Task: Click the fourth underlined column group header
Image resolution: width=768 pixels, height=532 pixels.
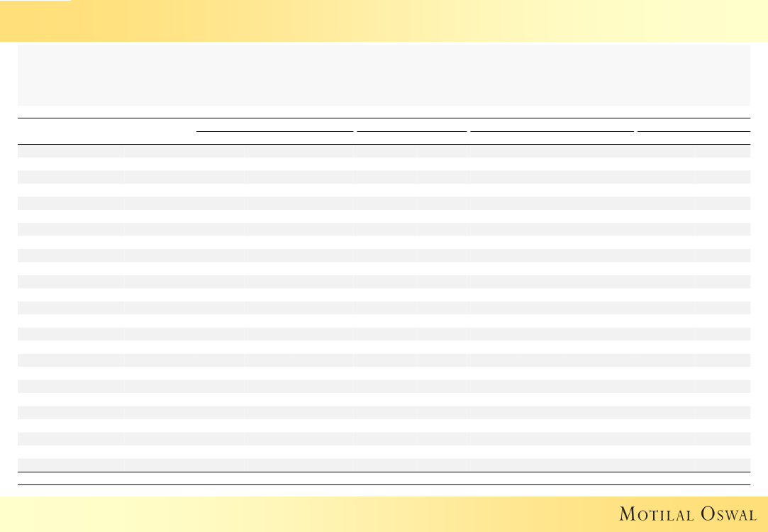Action: [694, 125]
